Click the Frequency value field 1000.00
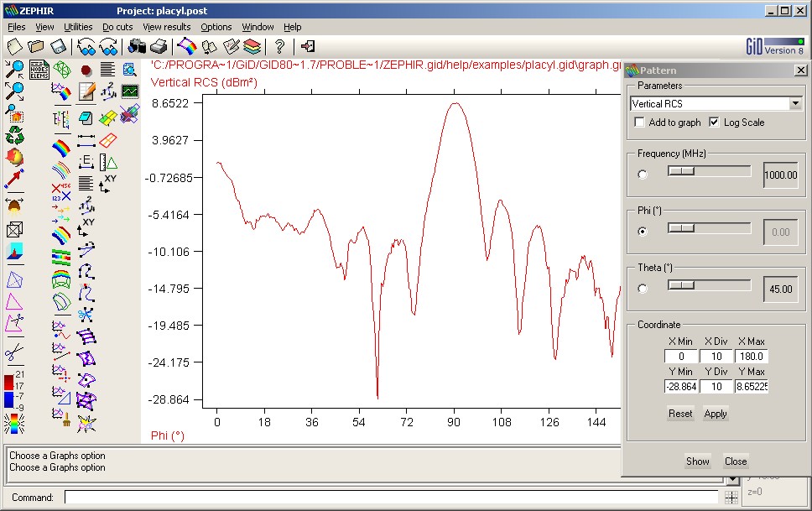812x511 pixels. coord(781,175)
